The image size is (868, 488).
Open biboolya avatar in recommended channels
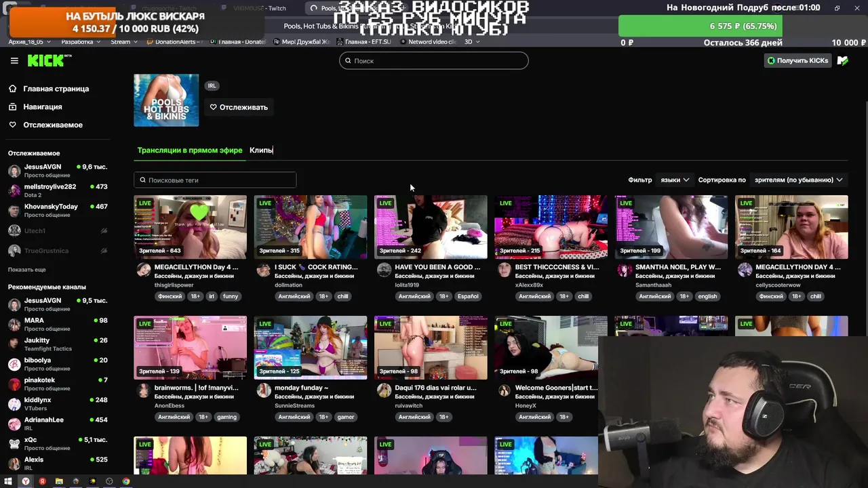click(14, 364)
